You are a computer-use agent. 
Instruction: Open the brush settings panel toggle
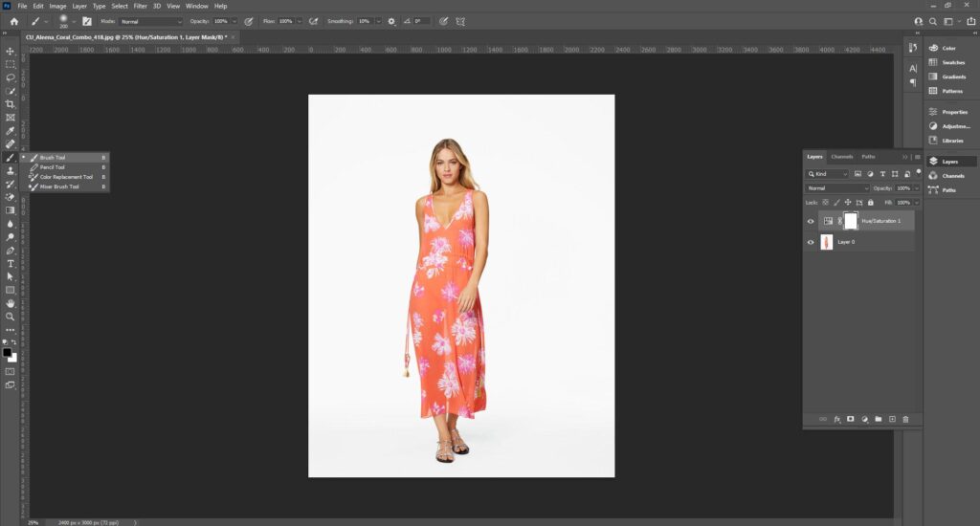coord(87,21)
